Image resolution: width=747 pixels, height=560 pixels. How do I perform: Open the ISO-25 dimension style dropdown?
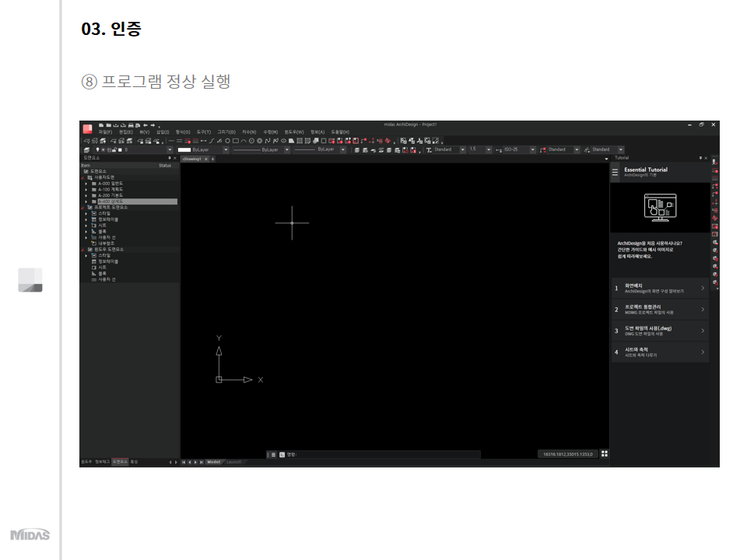click(532, 149)
